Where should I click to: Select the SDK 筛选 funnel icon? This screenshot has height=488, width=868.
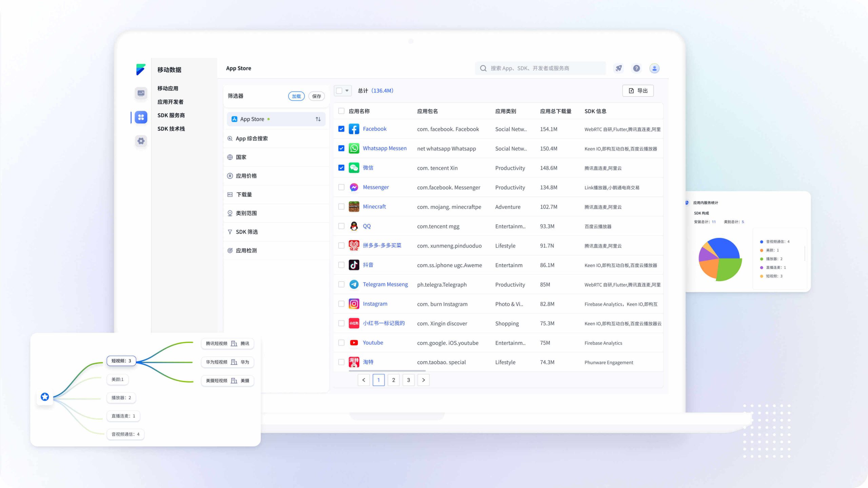[x=230, y=232]
